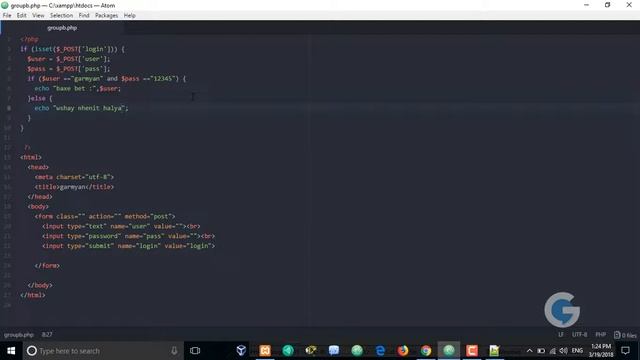
Task: Click the volume speaker icon
Action: [564, 351]
